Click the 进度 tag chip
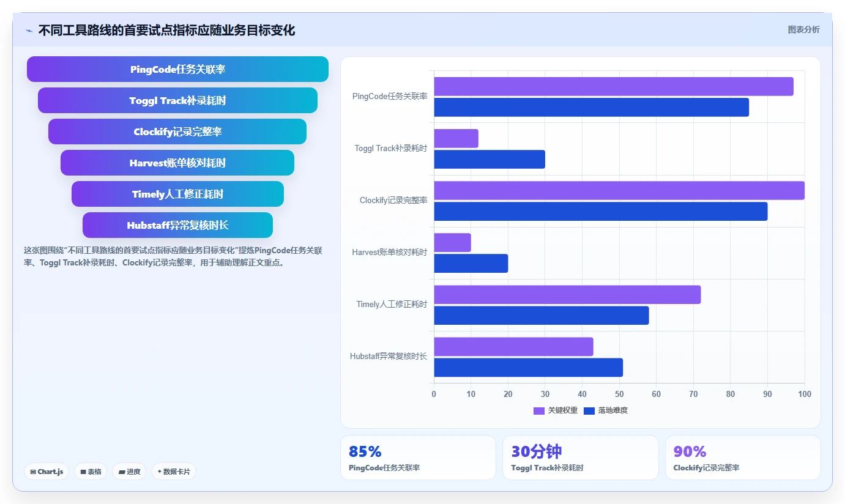The height and width of the screenshot is (504, 845). [129, 472]
